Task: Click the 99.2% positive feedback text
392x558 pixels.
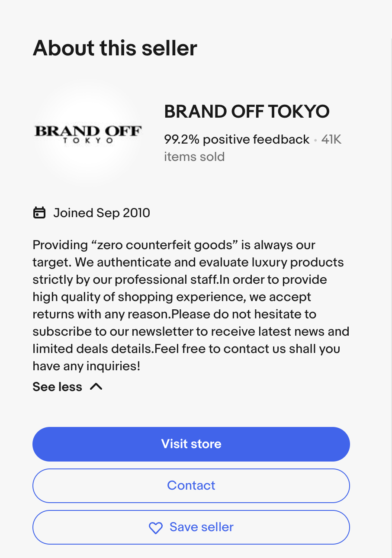Action: click(x=237, y=139)
